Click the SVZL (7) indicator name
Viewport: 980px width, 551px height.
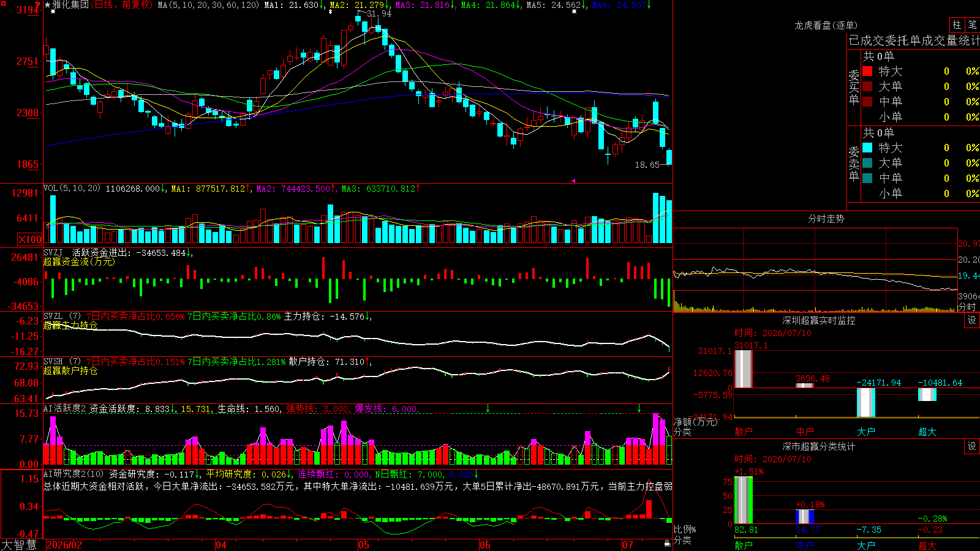[x=62, y=317]
